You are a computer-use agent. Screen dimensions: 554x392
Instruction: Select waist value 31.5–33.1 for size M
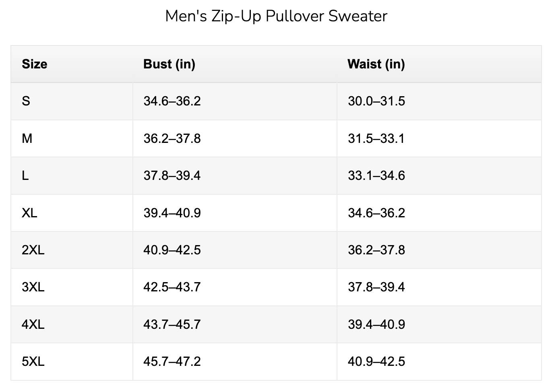click(x=376, y=138)
